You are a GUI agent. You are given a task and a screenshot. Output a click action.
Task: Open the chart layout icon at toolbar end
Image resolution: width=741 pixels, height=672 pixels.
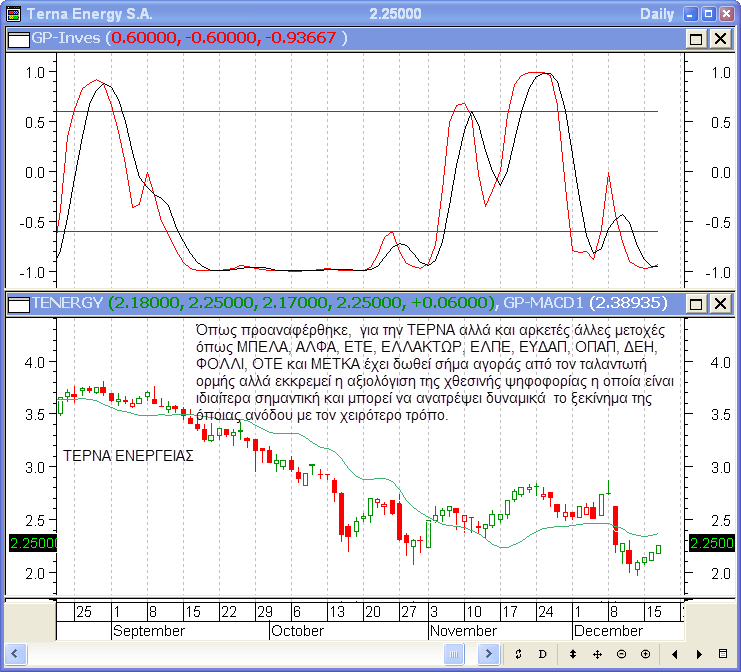pos(723,654)
